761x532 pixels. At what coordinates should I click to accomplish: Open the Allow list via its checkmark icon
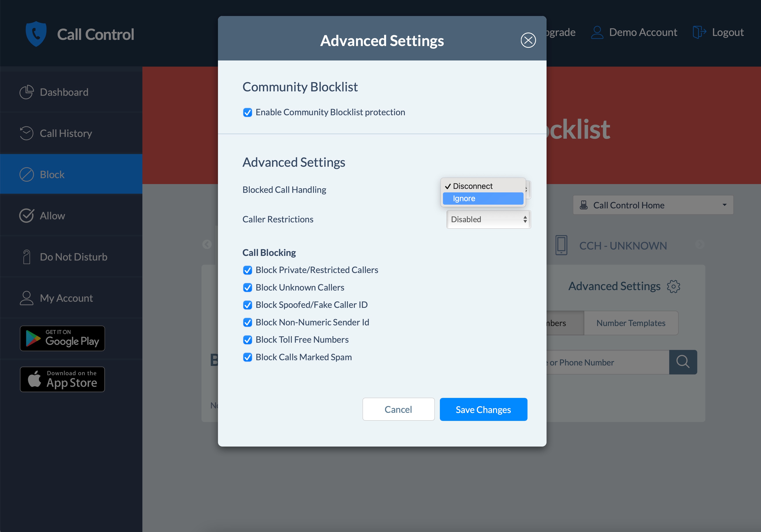(x=27, y=215)
